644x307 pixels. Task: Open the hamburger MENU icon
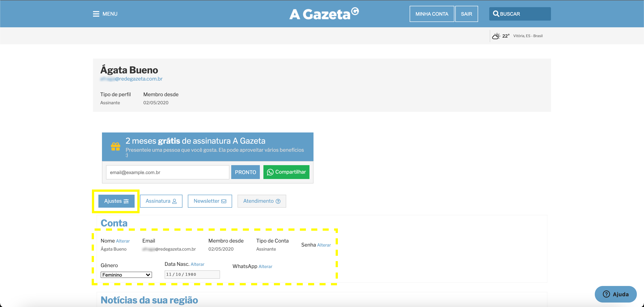96,14
